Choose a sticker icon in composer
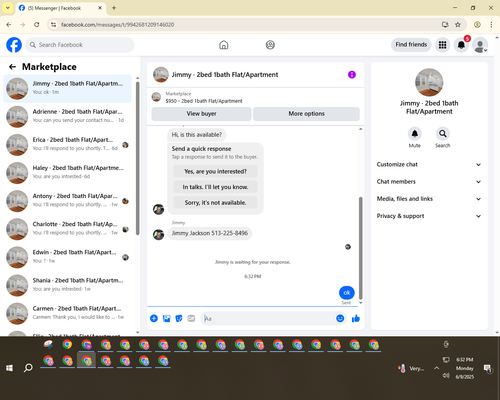The height and width of the screenshot is (400, 500). (179, 318)
